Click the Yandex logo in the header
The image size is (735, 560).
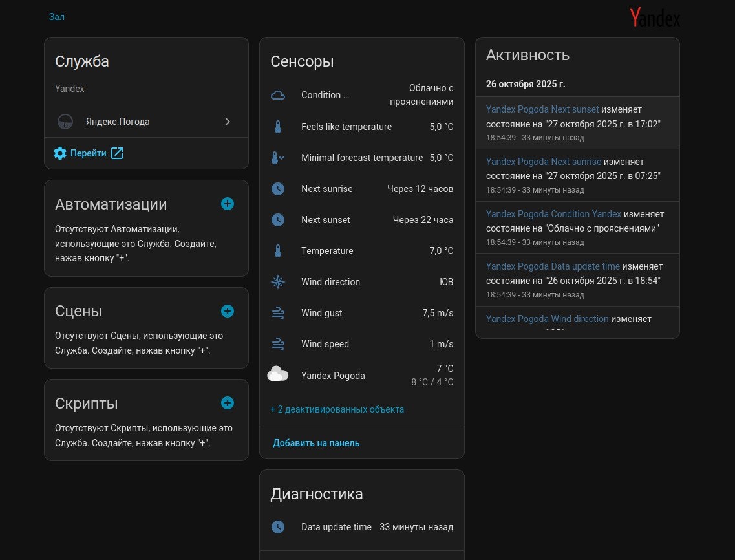pos(655,17)
